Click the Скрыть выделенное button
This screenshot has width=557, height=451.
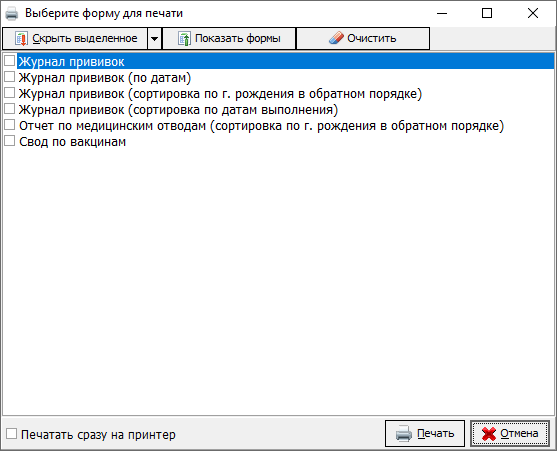coord(75,38)
